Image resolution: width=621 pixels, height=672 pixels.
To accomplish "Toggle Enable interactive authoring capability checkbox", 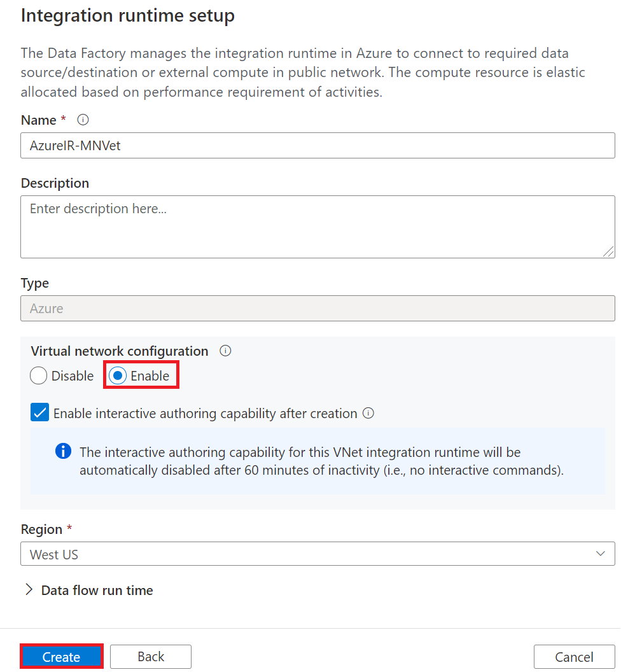I will pos(40,413).
